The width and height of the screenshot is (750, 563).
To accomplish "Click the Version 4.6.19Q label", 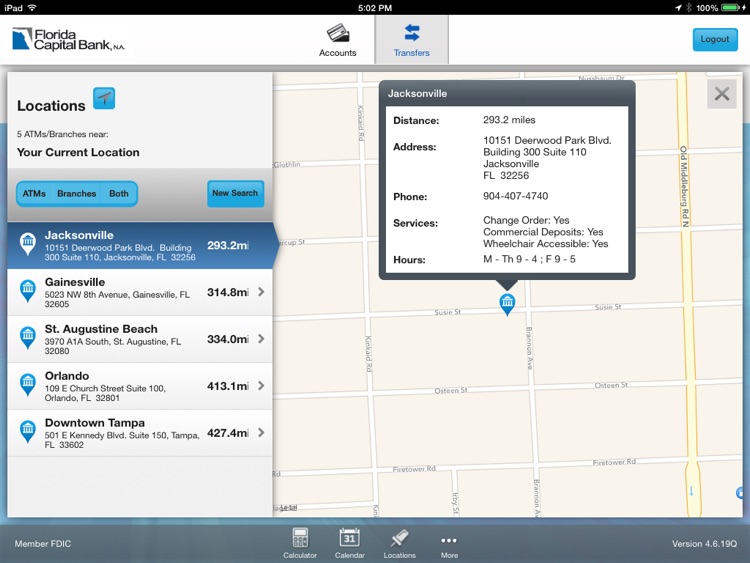I will (x=704, y=543).
